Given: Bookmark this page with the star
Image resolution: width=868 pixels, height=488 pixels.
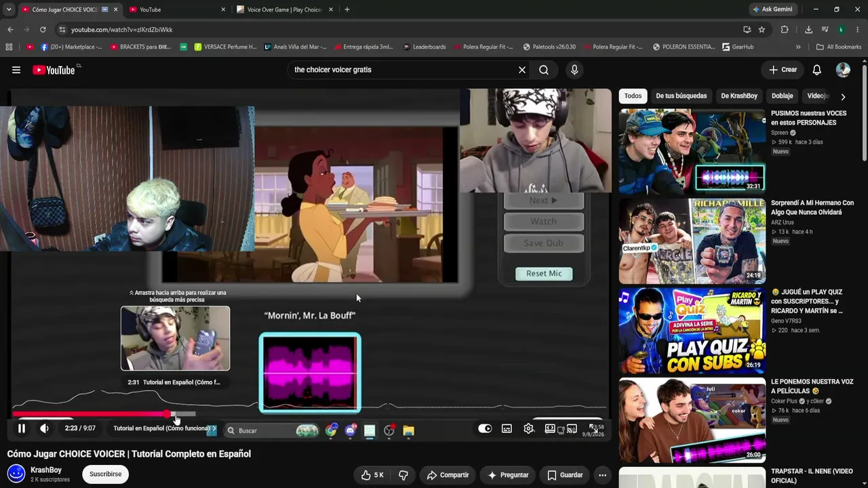Looking at the screenshot, I should click(762, 30).
